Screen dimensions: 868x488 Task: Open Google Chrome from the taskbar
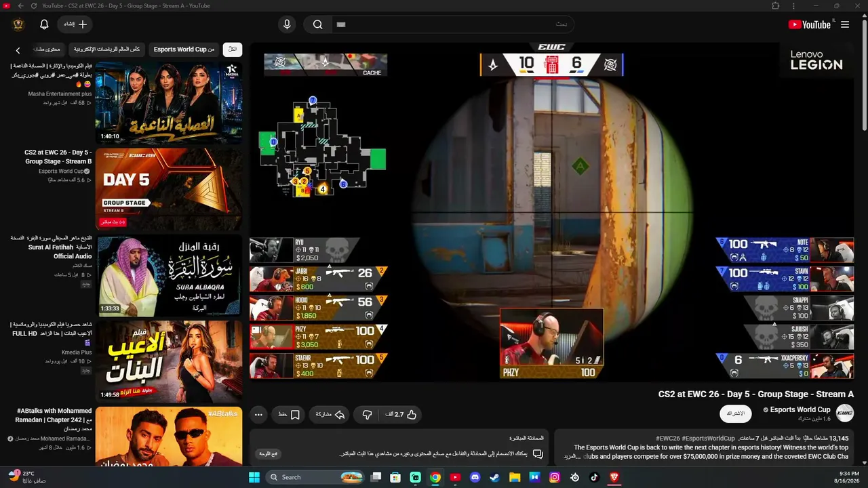(x=435, y=477)
